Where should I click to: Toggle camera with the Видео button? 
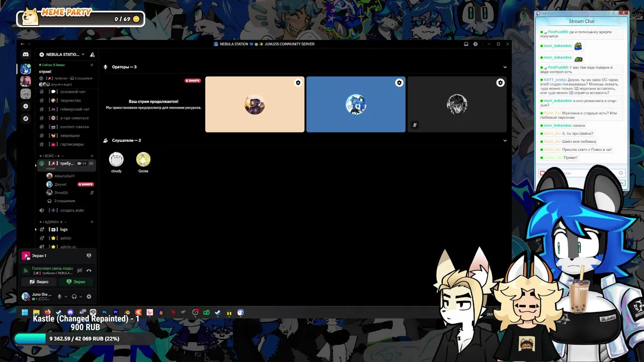(39, 282)
